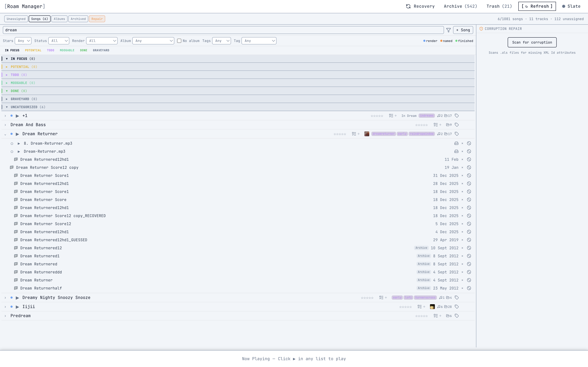
Task: Click the drive icon for 8. Dream-Returner.mp3
Action: pos(456,143)
